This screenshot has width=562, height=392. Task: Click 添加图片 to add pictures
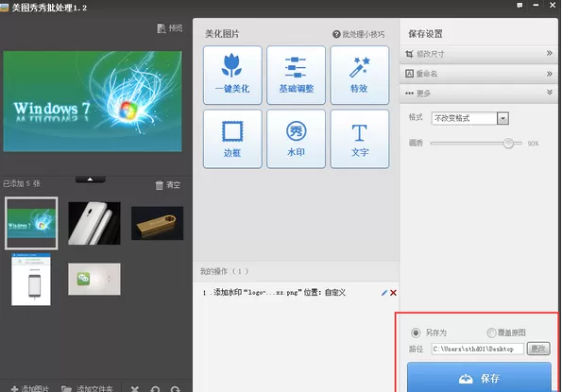click(29, 388)
